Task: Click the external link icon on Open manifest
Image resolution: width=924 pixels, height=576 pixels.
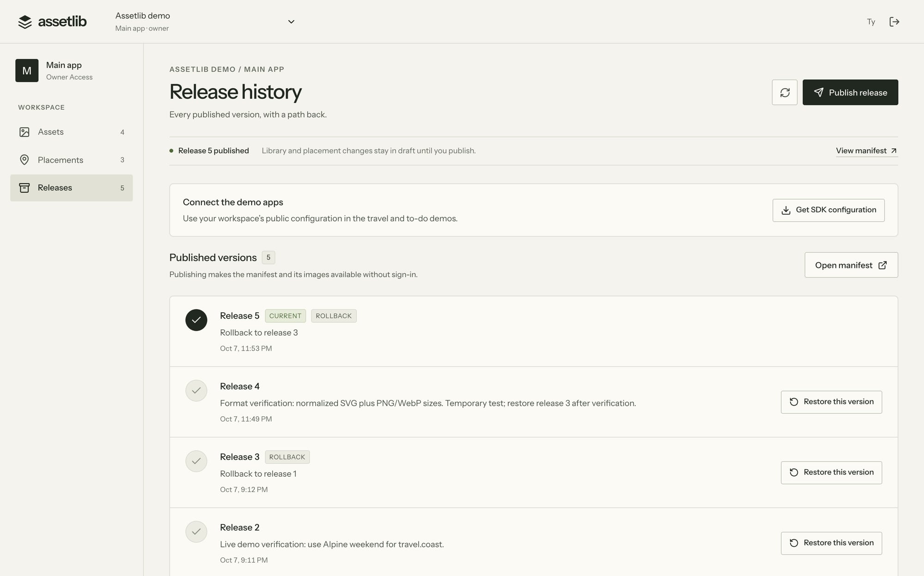Action: click(882, 265)
